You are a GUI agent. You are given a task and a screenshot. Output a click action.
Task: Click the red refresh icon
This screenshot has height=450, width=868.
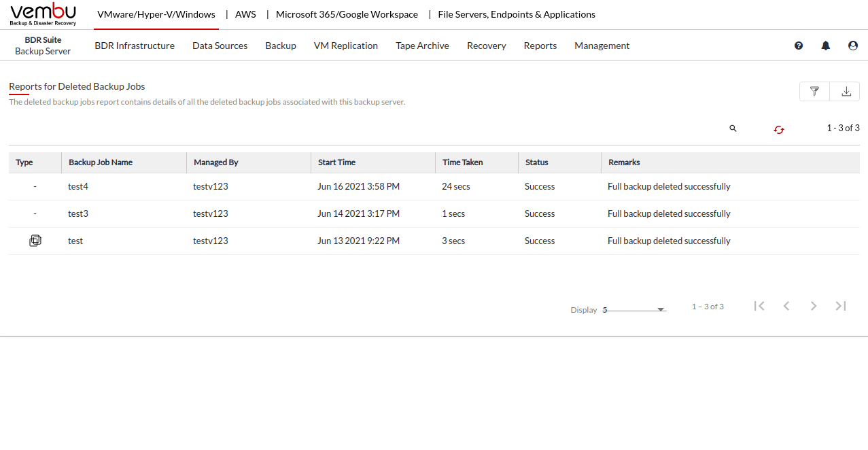pyautogui.click(x=779, y=129)
